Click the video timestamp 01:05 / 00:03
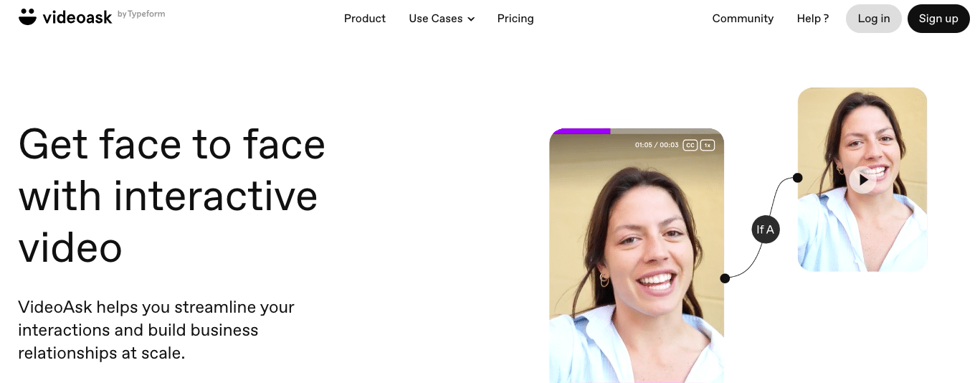The image size is (980, 383). pos(656,145)
